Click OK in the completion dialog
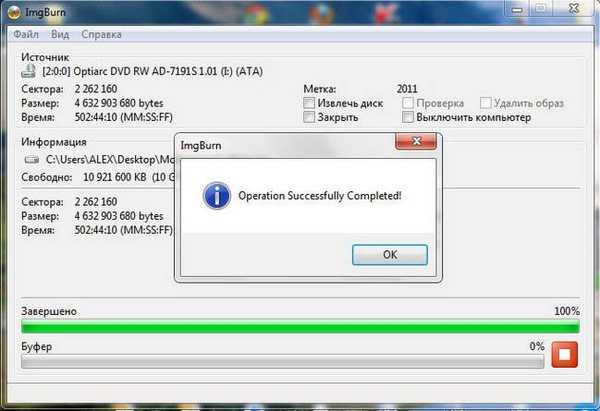The height and width of the screenshot is (411, 600). [390, 254]
